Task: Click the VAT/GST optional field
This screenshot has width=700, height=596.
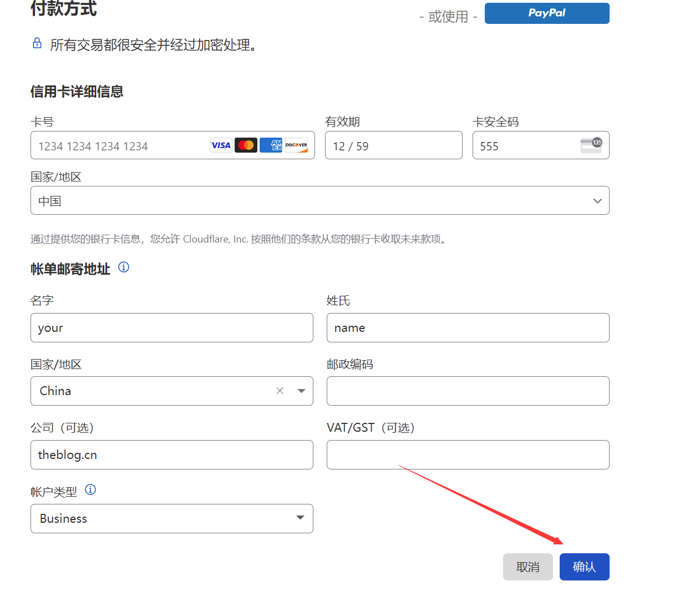Action: click(x=468, y=454)
